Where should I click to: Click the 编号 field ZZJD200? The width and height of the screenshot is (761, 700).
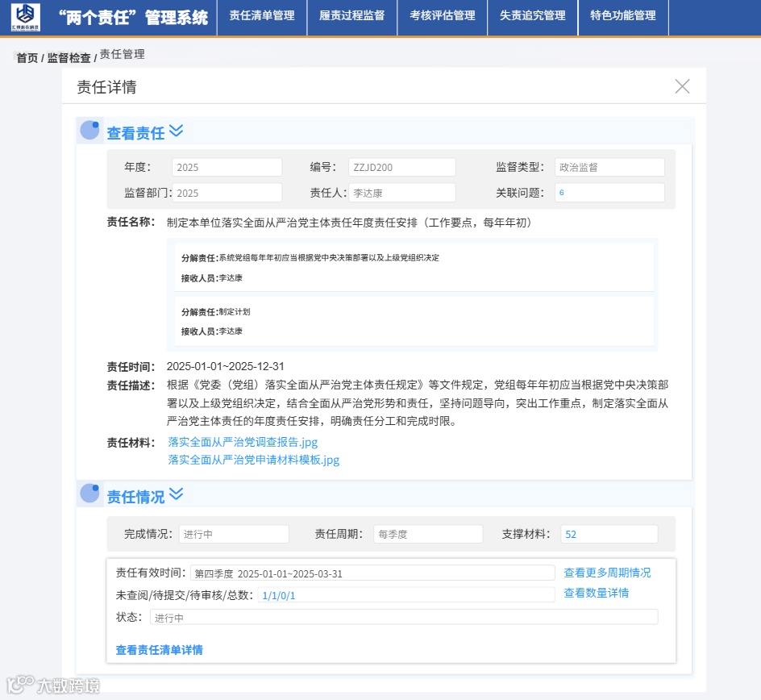401,168
